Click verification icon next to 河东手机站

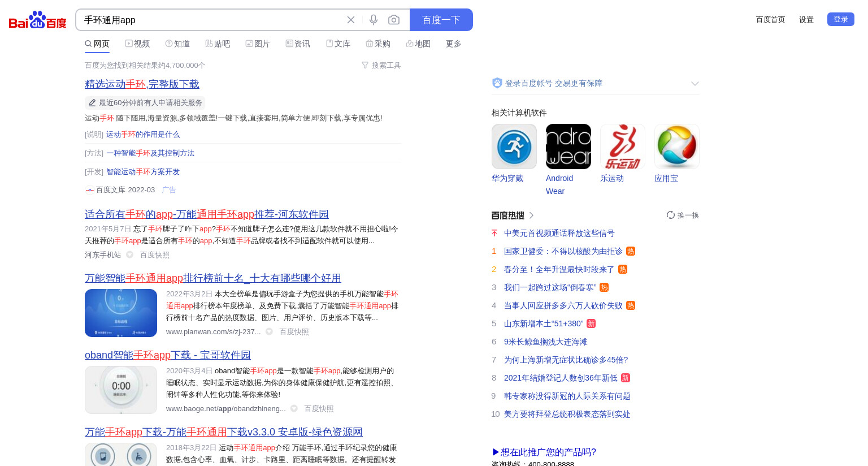pyautogui.click(x=130, y=254)
